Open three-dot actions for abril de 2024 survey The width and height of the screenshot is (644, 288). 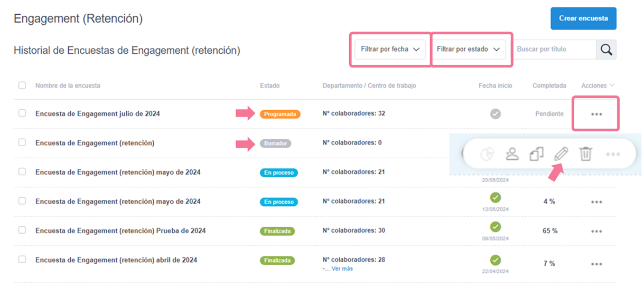click(596, 264)
